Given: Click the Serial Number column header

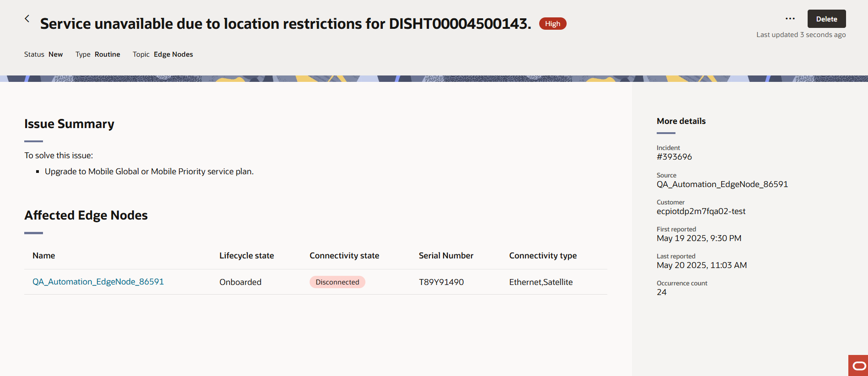Looking at the screenshot, I should click(446, 255).
